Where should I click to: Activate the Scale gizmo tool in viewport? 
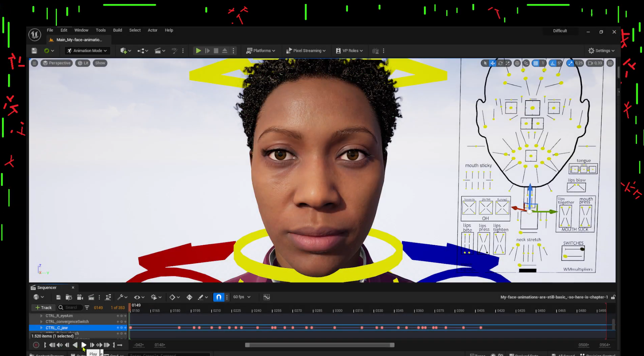coord(508,63)
